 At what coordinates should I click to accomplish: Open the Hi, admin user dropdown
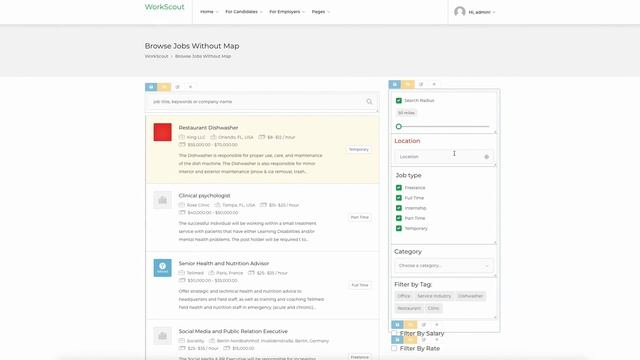[482, 12]
